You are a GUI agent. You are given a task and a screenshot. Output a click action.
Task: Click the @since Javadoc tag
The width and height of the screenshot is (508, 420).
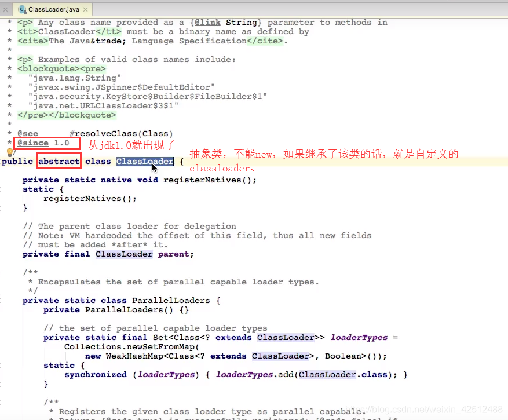[x=33, y=143]
